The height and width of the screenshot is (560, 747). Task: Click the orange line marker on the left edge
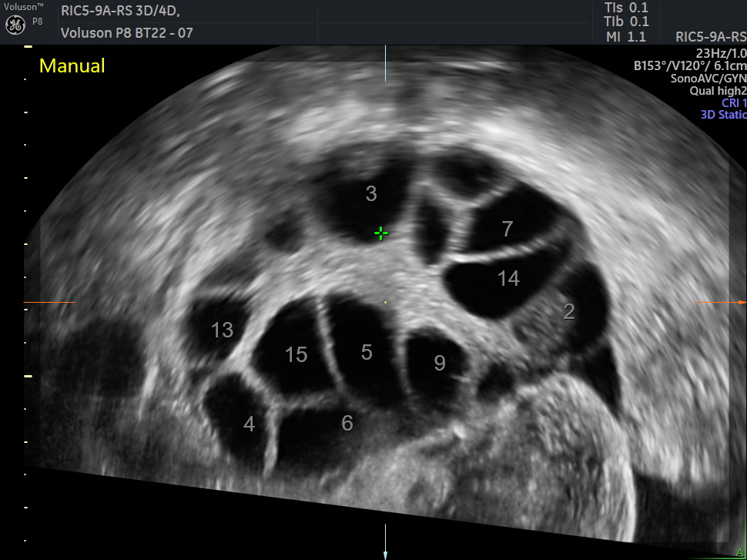[x=49, y=303]
